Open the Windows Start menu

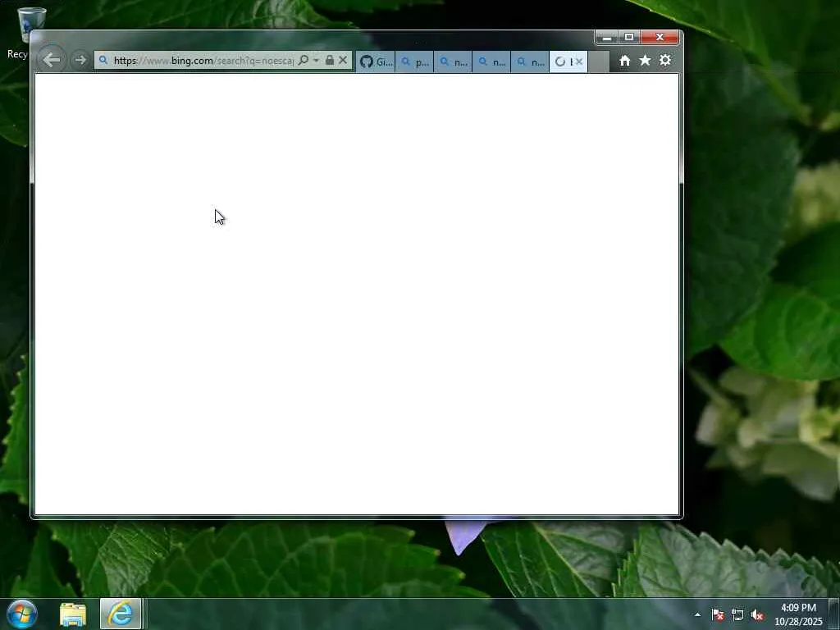(x=22, y=614)
